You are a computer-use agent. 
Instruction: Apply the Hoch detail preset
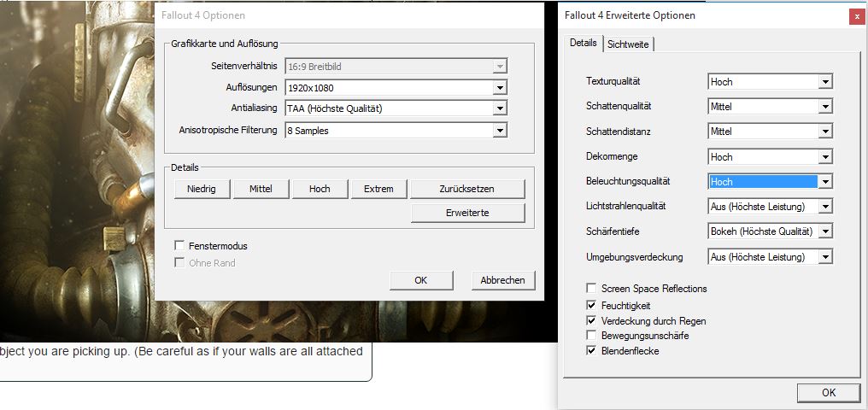click(x=320, y=189)
